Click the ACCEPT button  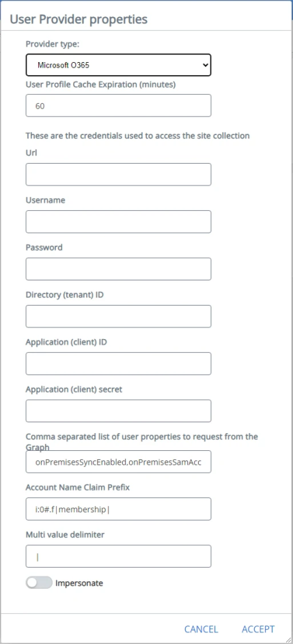258,629
